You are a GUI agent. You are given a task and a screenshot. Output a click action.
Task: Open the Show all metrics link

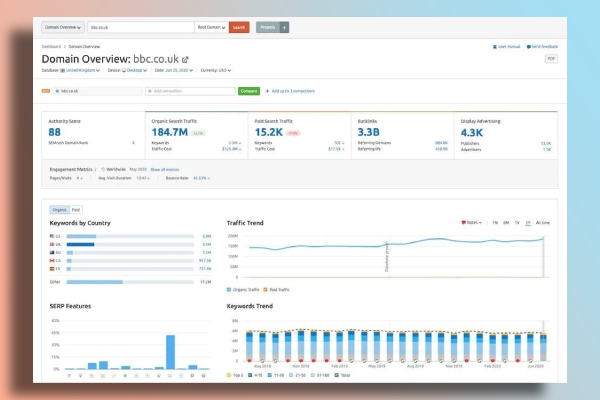[165, 170]
